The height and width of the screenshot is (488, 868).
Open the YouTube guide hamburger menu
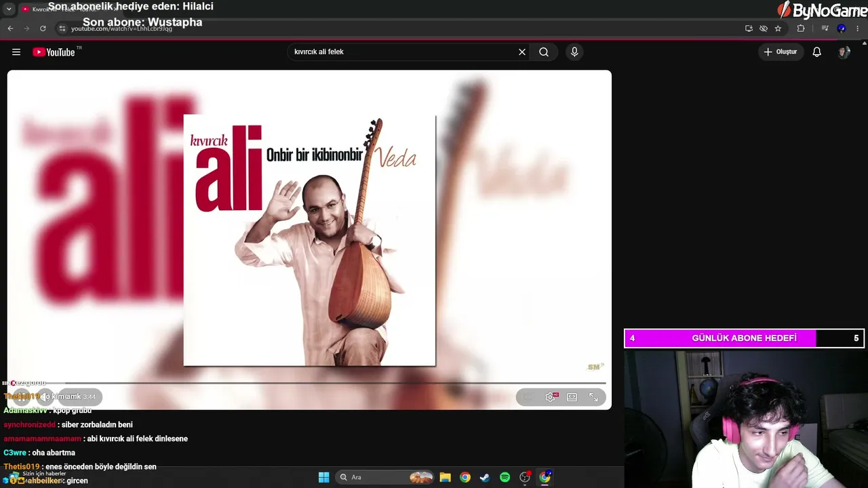[x=16, y=52]
